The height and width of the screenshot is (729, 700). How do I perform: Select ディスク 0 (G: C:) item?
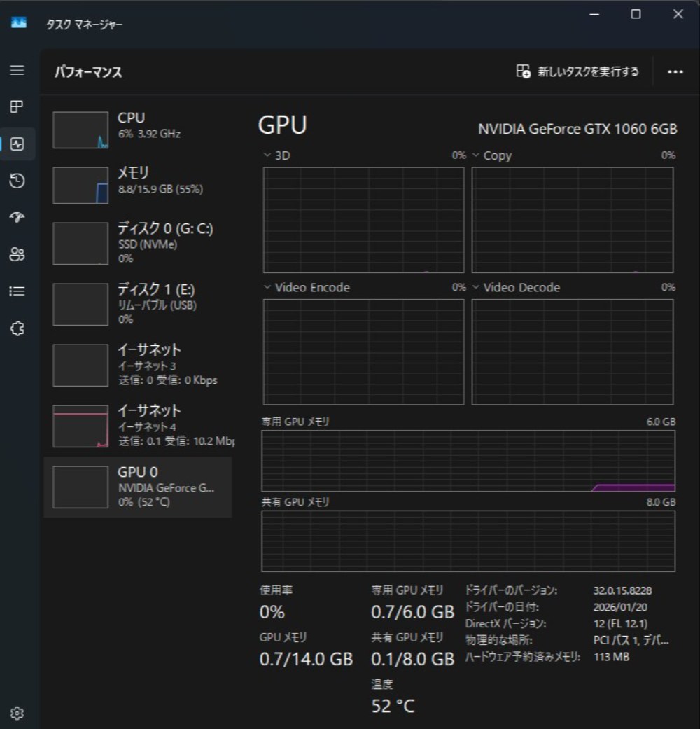tap(138, 243)
